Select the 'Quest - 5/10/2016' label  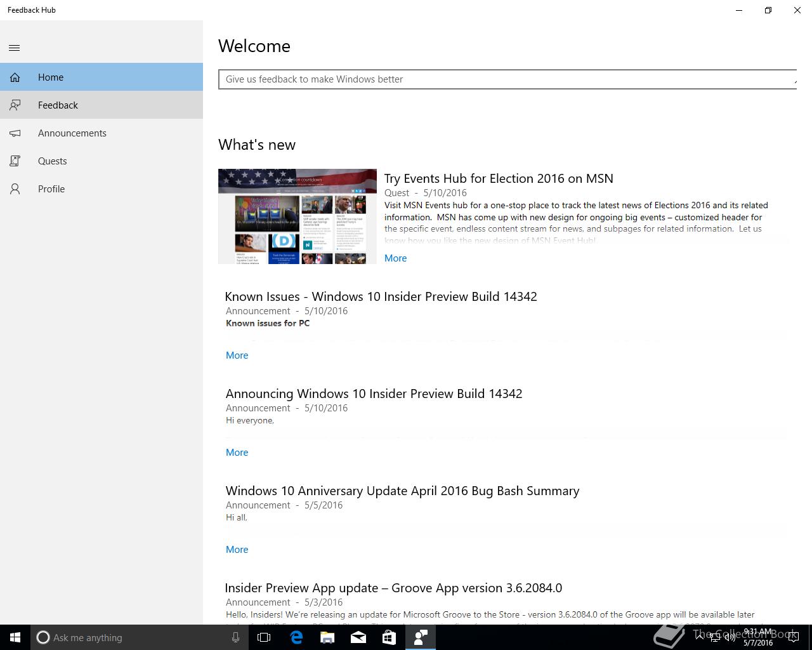pyautogui.click(x=426, y=193)
